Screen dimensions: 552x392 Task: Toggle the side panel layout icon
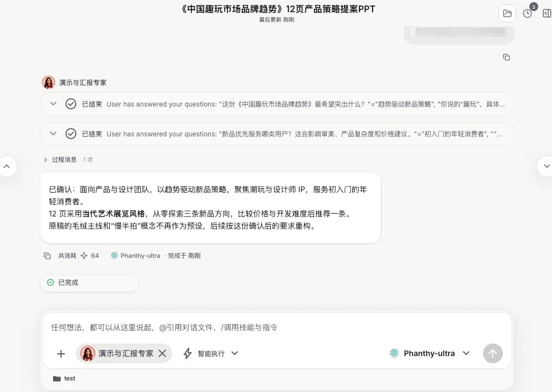(x=546, y=13)
